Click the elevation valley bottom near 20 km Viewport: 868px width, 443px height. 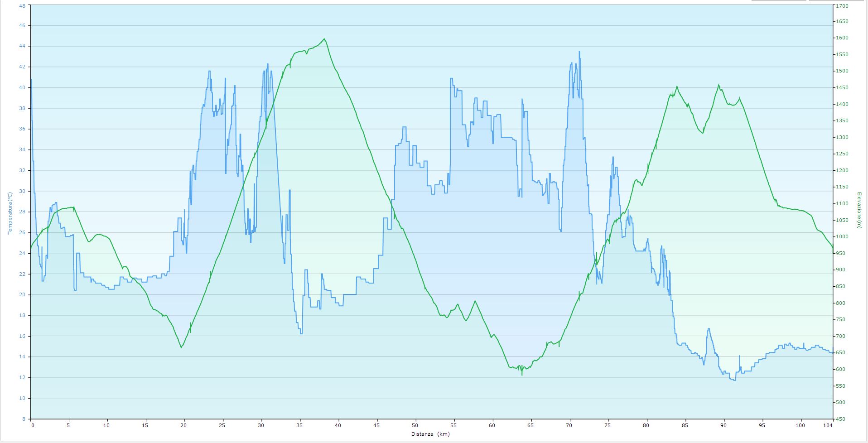point(181,347)
